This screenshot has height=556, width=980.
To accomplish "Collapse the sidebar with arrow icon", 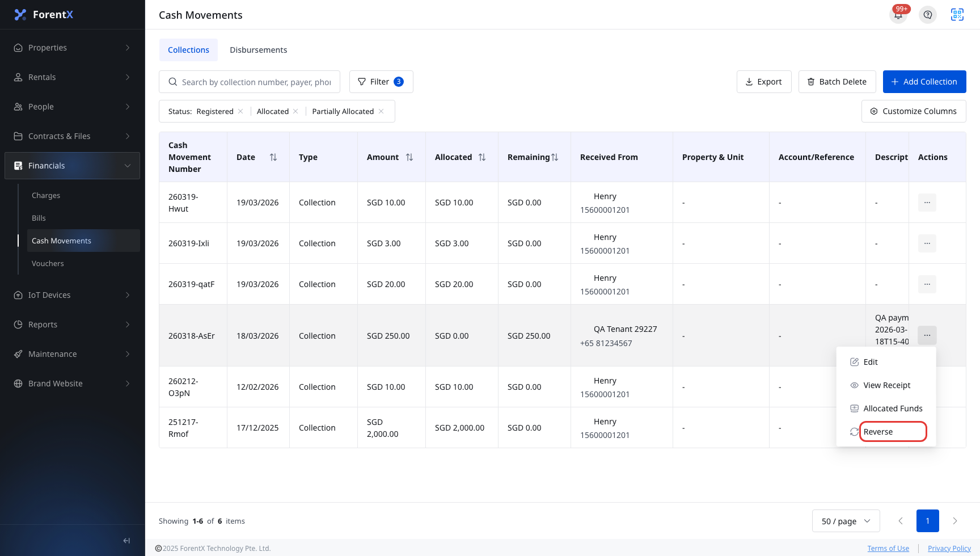I will 126,541.
